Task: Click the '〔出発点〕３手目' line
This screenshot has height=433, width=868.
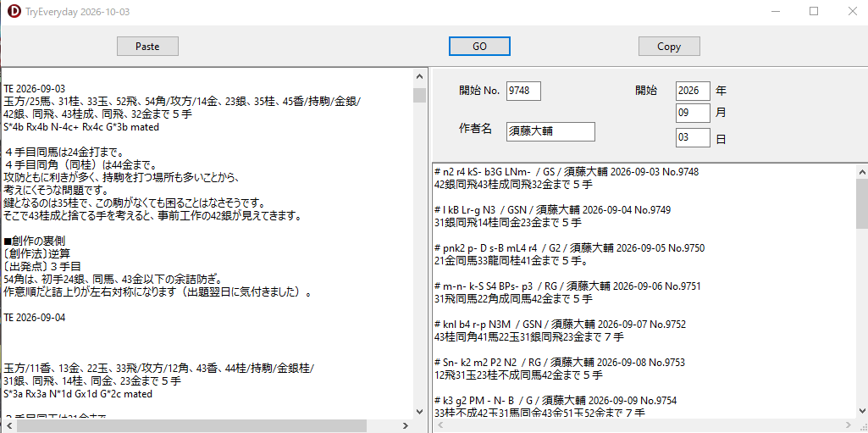Action: click(x=42, y=266)
